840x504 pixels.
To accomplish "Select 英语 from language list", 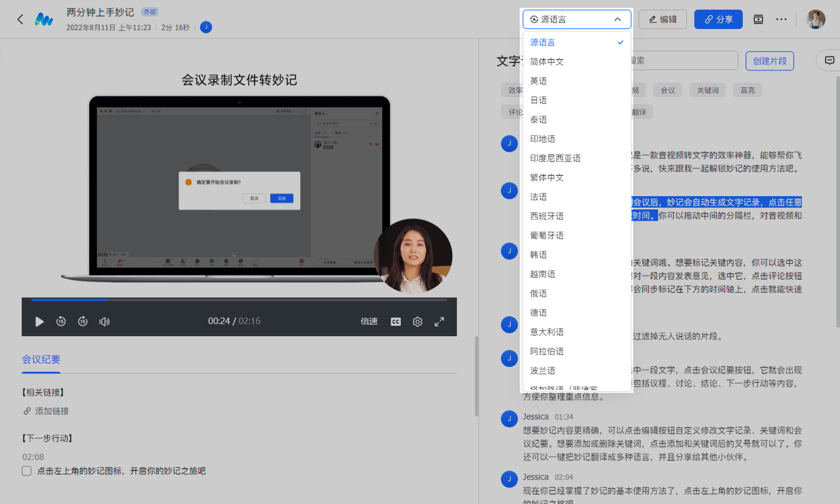I will [538, 81].
